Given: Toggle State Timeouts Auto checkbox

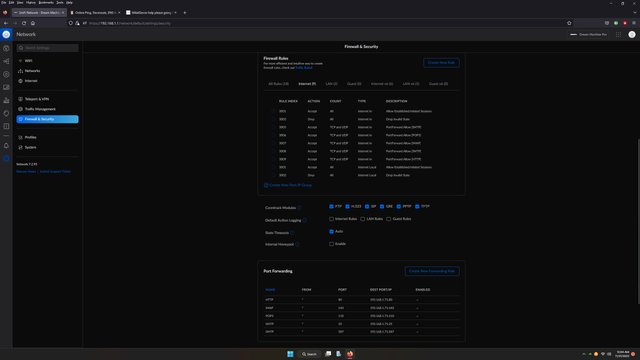Looking at the screenshot, I should point(331,231).
